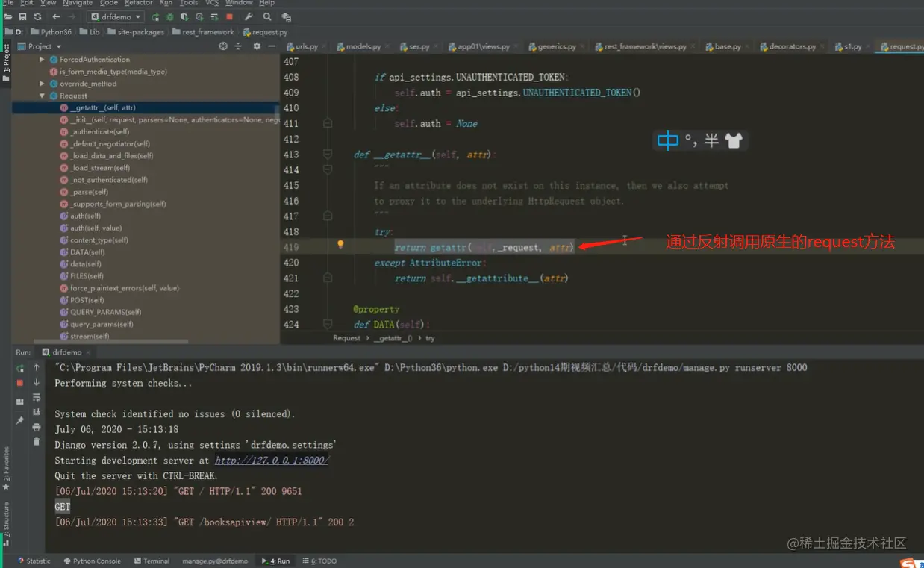Click the Run panel scroll down arrow

[x=37, y=383]
